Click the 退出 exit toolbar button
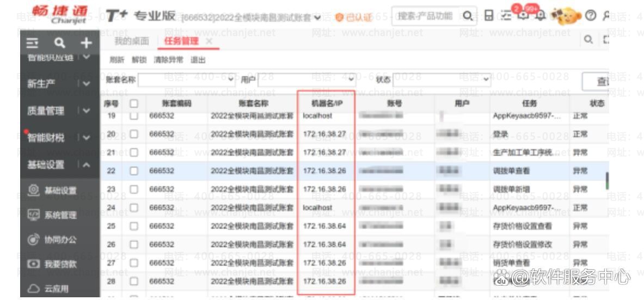This screenshot has width=644, height=300. 198,60
